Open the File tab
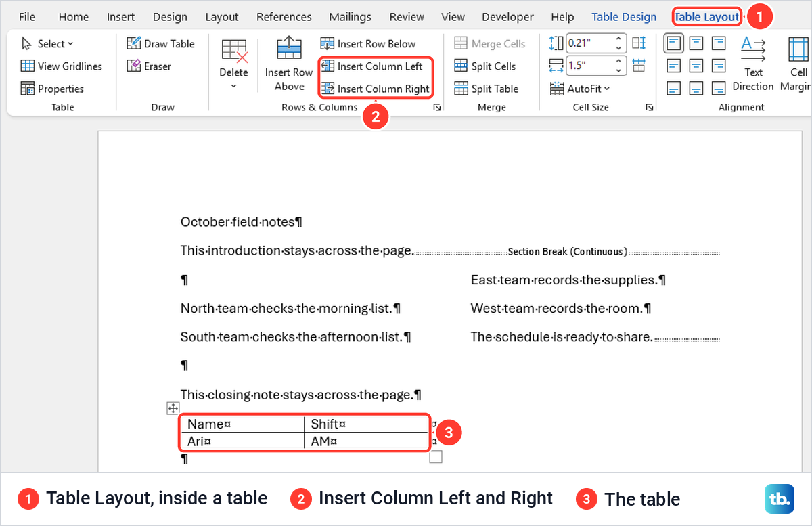 pos(27,17)
